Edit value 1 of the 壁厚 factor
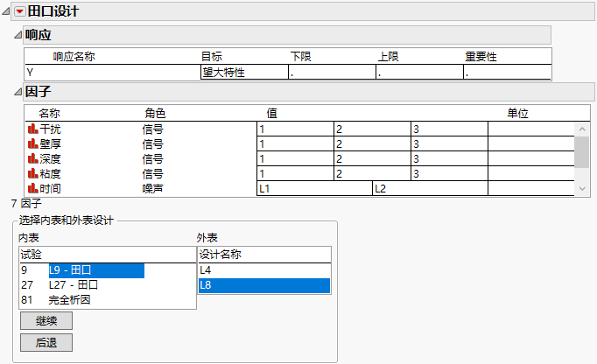The width and height of the screenshot is (597, 364). tap(296, 143)
